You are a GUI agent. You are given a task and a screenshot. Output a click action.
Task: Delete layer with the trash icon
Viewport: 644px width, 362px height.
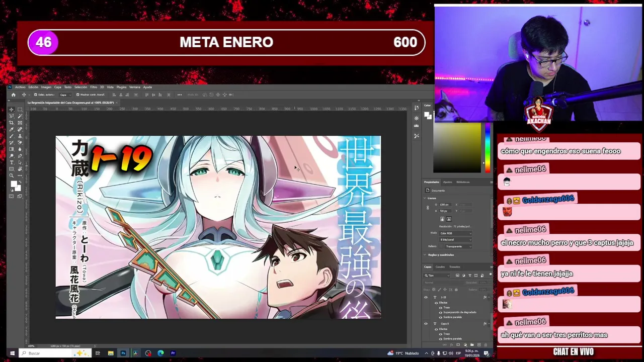coord(486,345)
